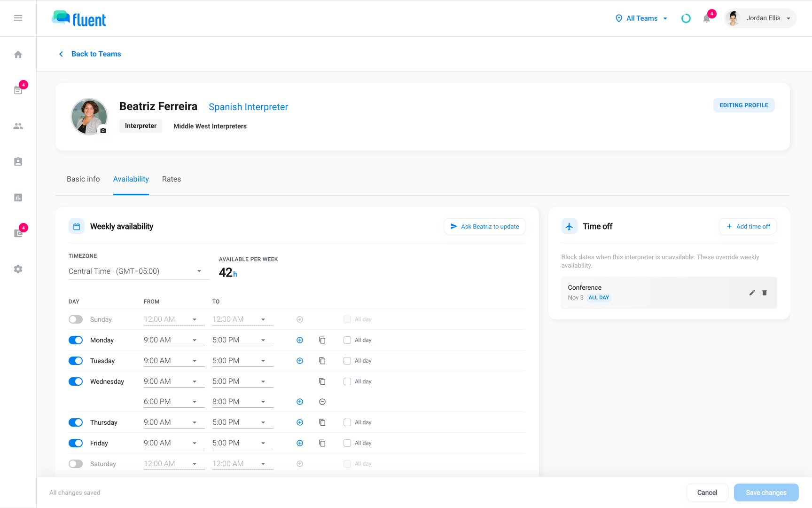The height and width of the screenshot is (508, 812).
Task: Open the reports chart sidebar icon
Action: pos(18,198)
